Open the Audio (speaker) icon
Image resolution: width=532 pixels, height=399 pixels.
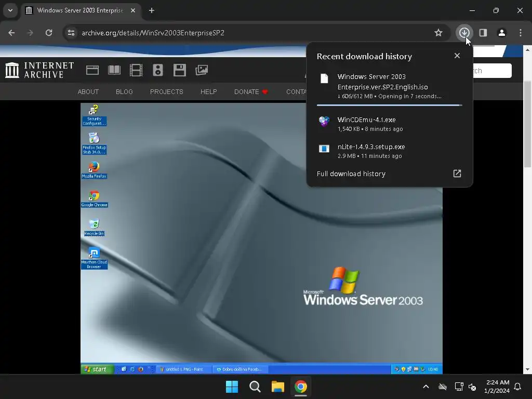(158, 70)
